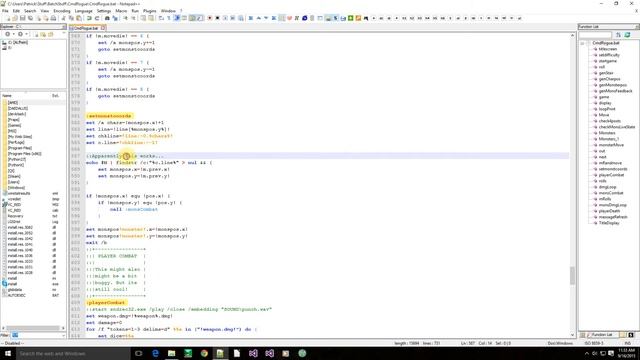Screen dimensions: 640x360
Task: Click the editor vertical scrollbar thumb
Action: [572, 276]
